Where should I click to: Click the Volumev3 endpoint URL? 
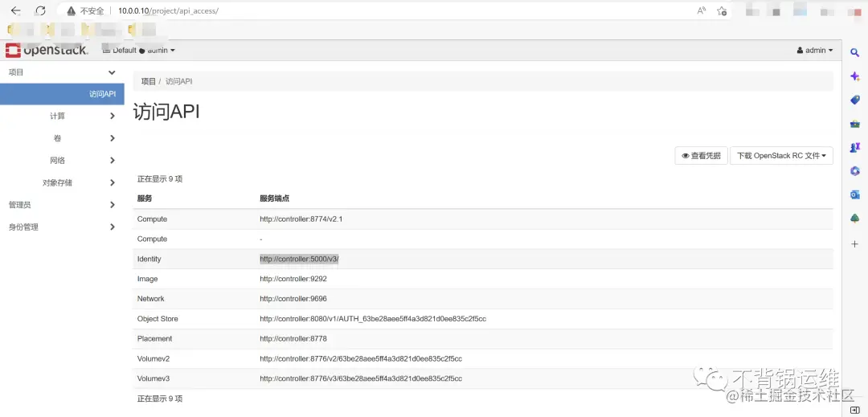[361, 378]
